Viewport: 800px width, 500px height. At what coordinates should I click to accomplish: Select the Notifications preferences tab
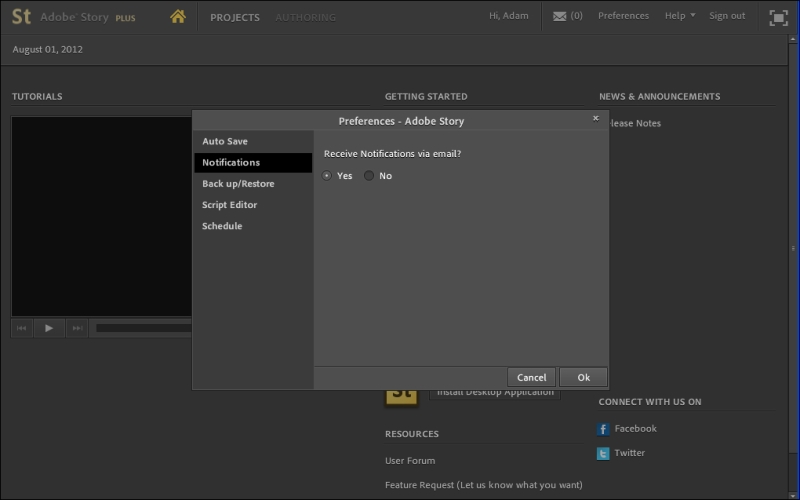coord(253,162)
